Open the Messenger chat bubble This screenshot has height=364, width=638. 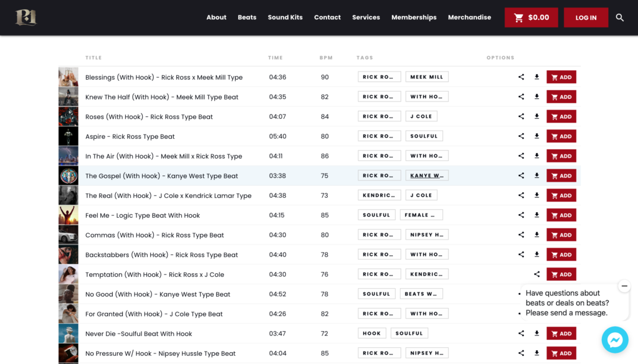pos(615,340)
